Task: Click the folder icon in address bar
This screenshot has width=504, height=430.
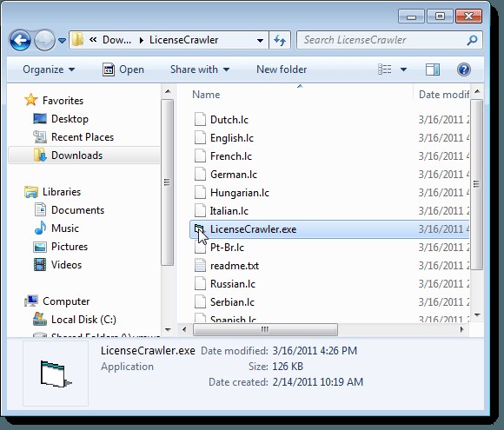Action: (77, 40)
